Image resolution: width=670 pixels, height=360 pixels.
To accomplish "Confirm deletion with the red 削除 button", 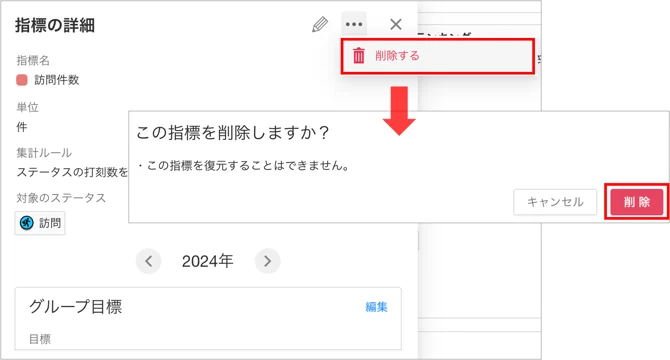I will coord(637,202).
